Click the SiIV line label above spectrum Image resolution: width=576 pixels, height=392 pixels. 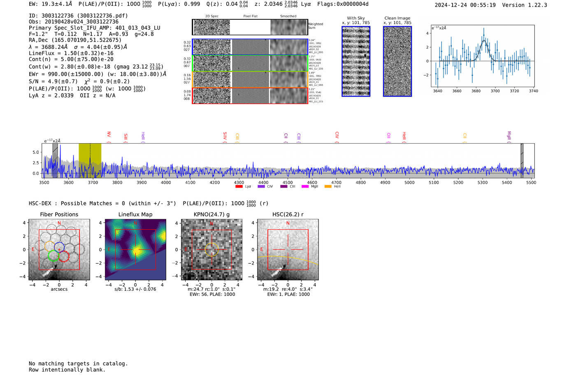pos(225,136)
